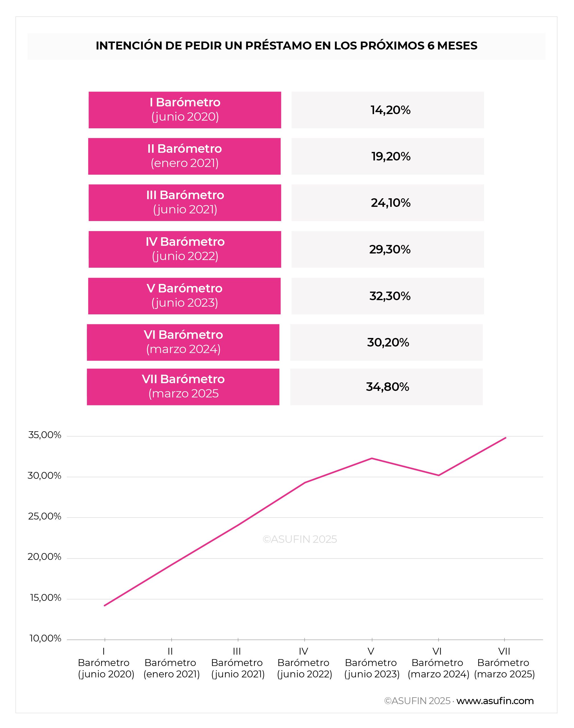Image resolution: width=574 pixels, height=728 pixels.
Task: Click the ©ASUFIN 2025 chart watermark
Action: click(300, 539)
